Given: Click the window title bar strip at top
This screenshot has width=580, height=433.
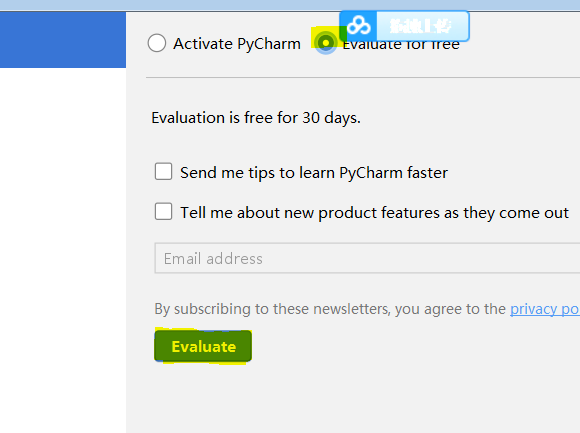Looking at the screenshot, I should pyautogui.click(x=290, y=5).
